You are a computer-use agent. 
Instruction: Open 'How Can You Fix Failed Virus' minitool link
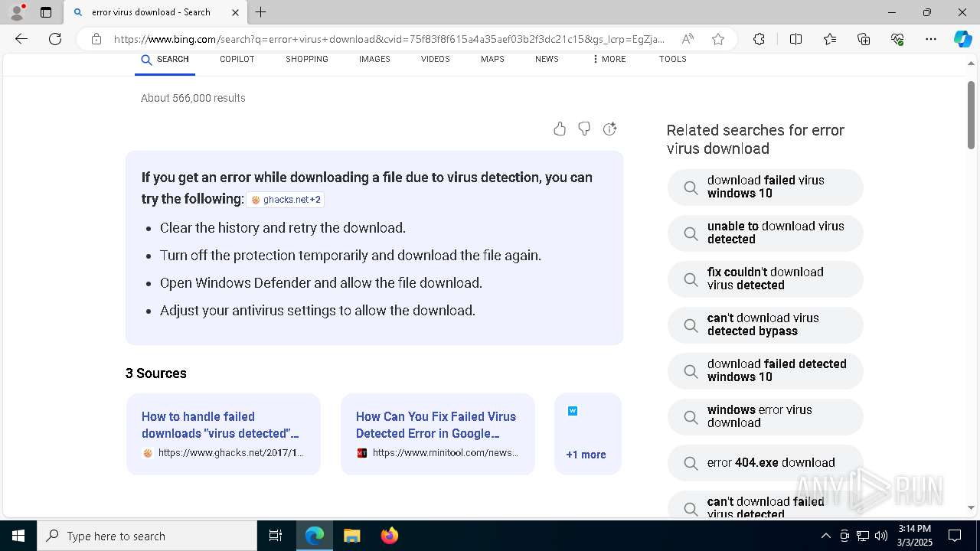pyautogui.click(x=436, y=425)
